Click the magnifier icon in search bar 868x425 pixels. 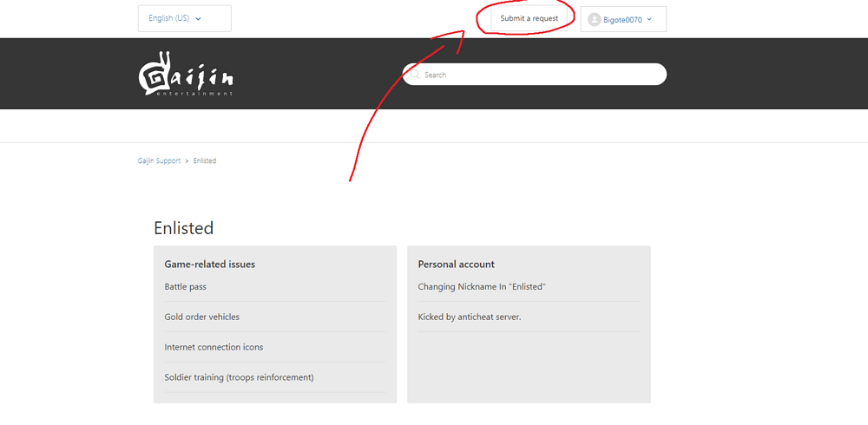415,75
